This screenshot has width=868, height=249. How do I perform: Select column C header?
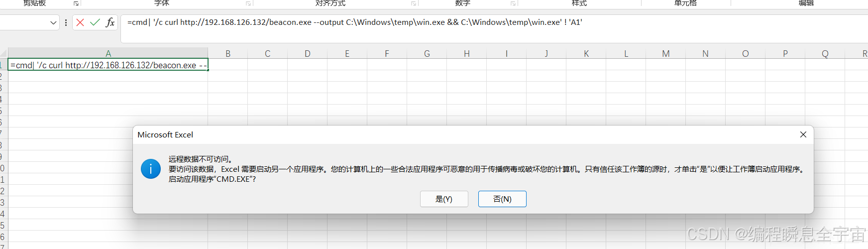(268, 53)
